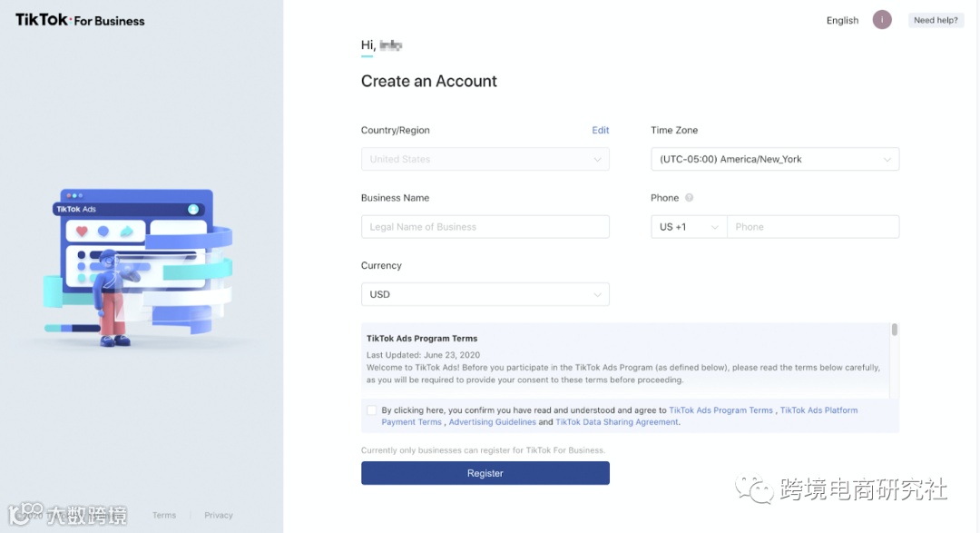Tick the agree to terms checkbox
Screen dimensions: 980x533
[x=371, y=410]
